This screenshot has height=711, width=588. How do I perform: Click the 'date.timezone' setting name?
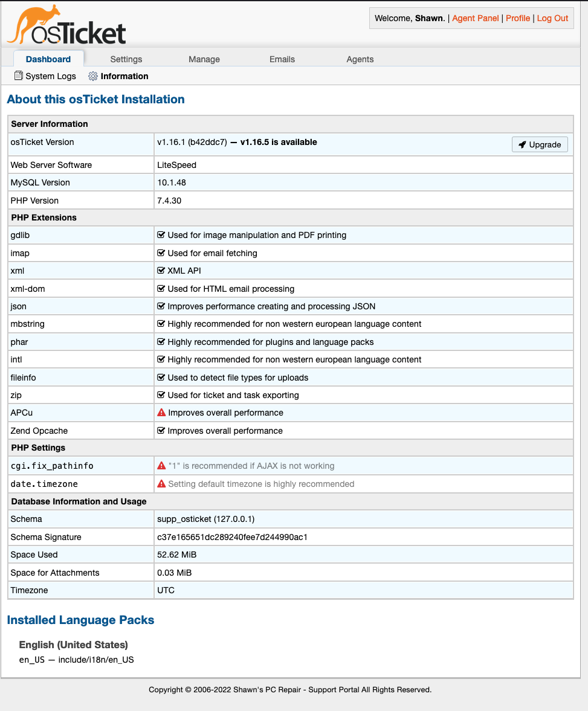(x=45, y=484)
